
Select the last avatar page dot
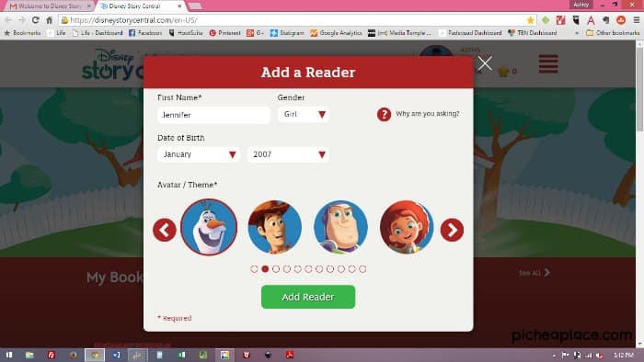(x=362, y=269)
